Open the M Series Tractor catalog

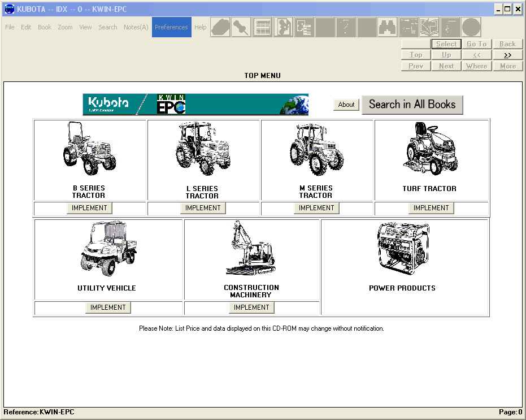317,160
